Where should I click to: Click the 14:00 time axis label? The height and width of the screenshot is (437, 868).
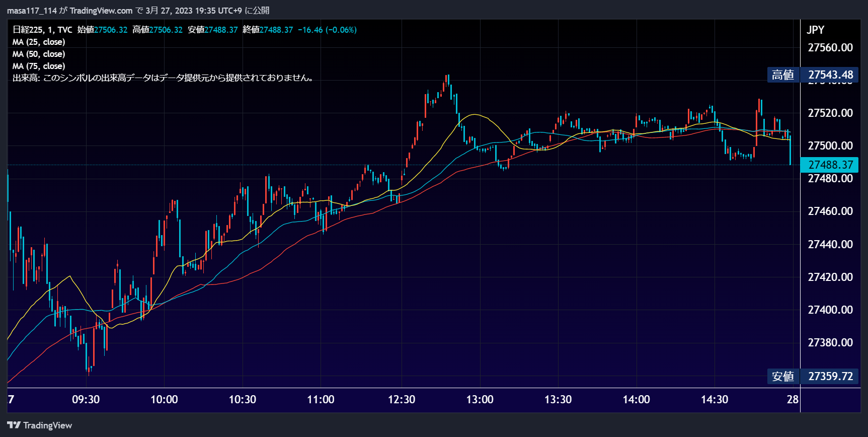tap(637, 399)
